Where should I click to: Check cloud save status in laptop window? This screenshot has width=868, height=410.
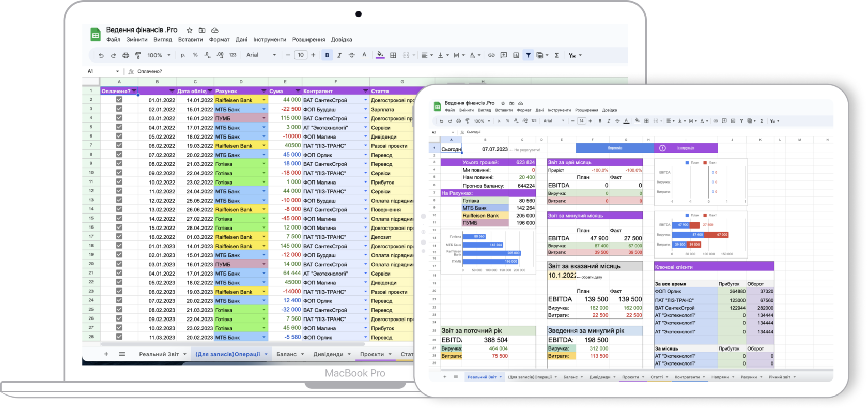point(215,31)
